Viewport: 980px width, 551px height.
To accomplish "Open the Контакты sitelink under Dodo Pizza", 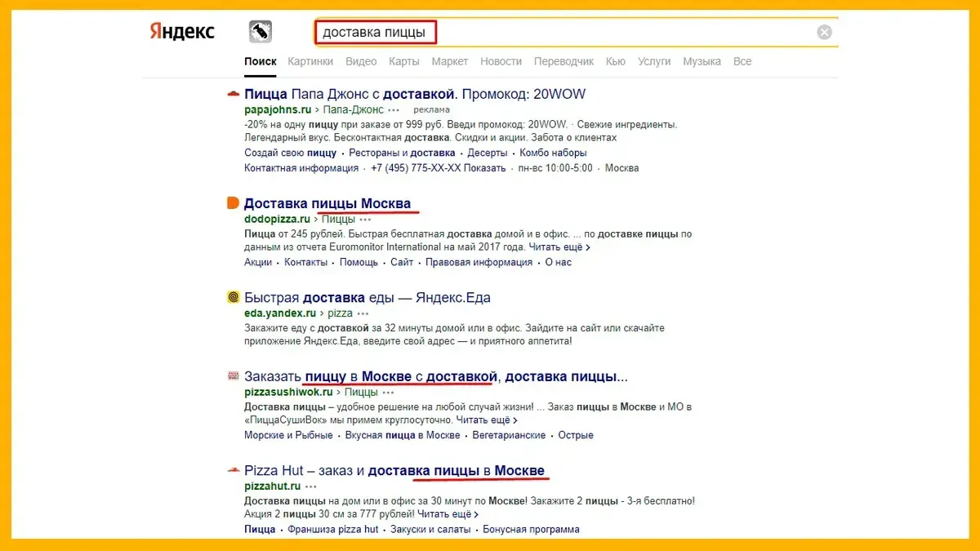I will point(306,262).
